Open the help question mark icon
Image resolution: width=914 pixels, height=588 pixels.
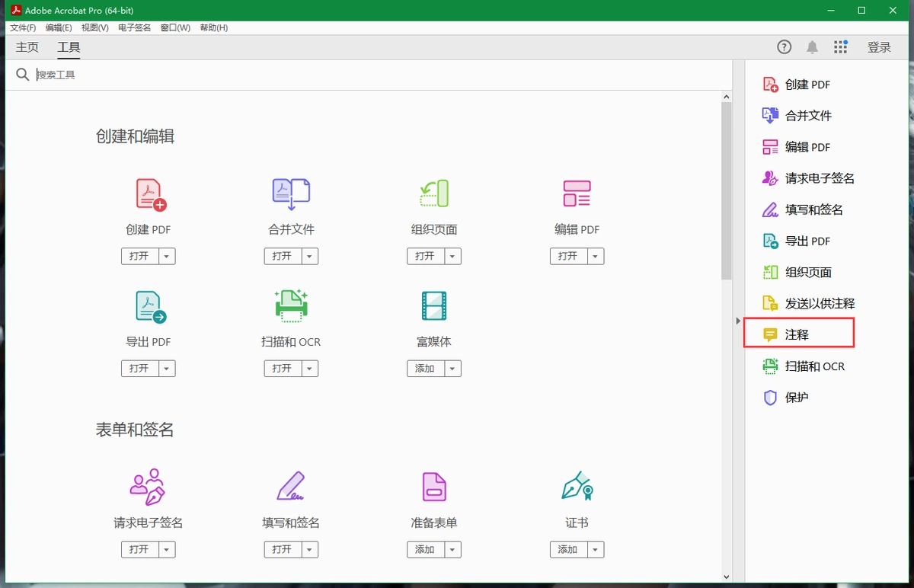point(785,47)
